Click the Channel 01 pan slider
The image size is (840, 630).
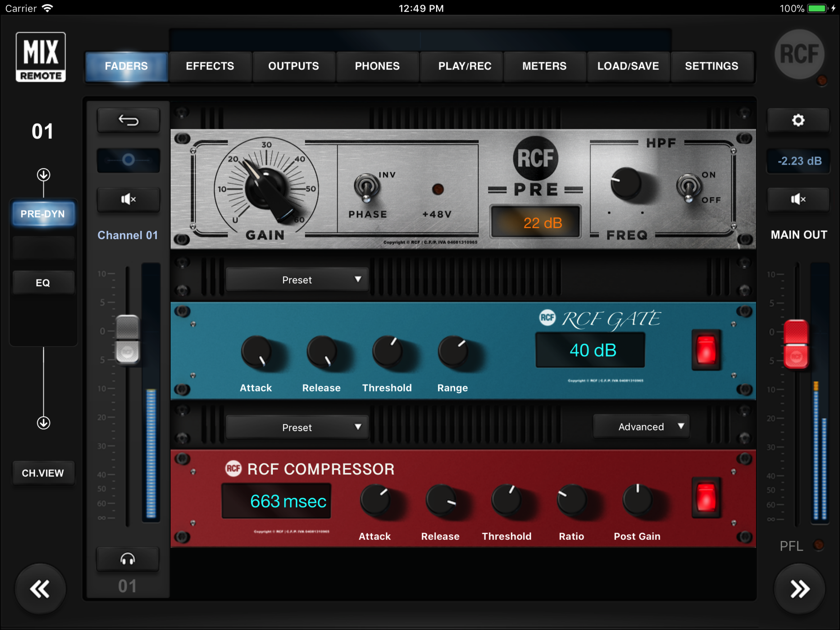[128, 160]
